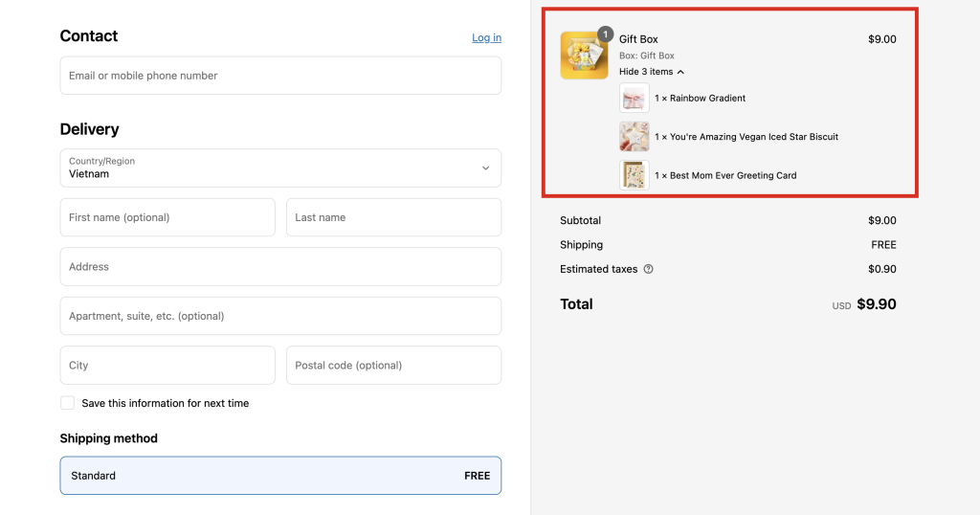Click the estimated taxes help icon
The width and height of the screenshot is (980, 515).
(x=648, y=269)
